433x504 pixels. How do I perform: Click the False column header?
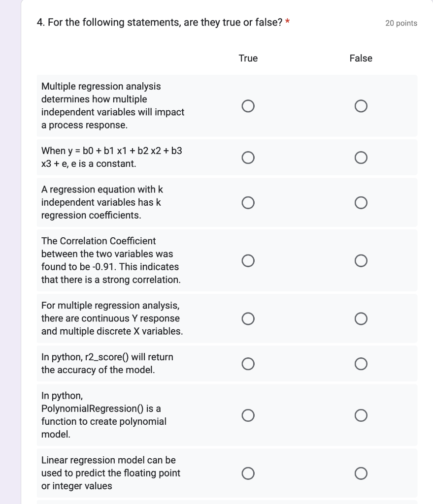click(x=361, y=58)
